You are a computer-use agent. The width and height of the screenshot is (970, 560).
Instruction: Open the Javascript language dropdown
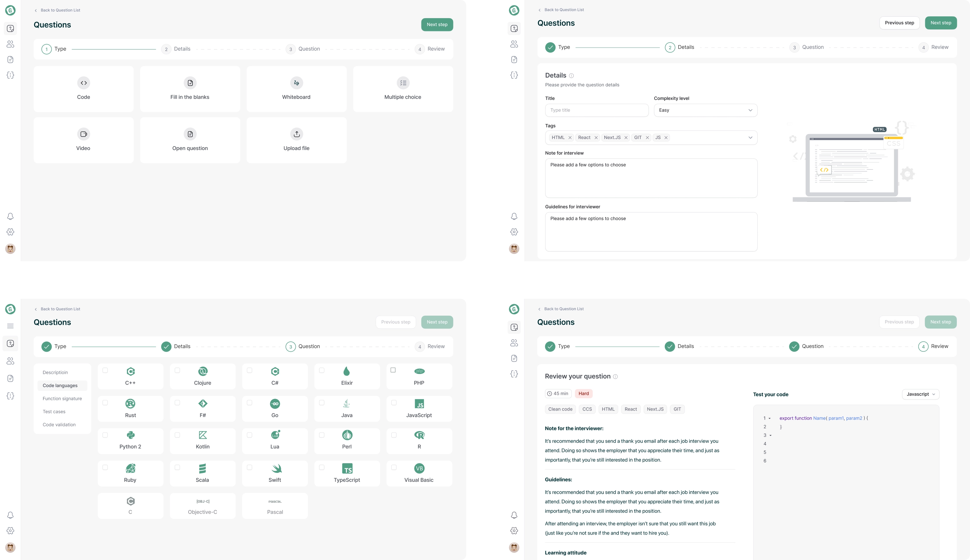click(920, 394)
